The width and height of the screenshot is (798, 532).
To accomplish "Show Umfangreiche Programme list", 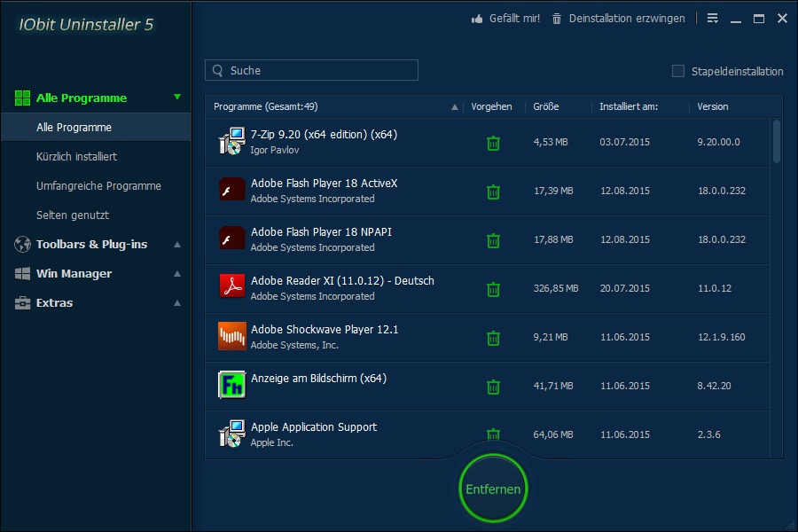I will point(98,186).
